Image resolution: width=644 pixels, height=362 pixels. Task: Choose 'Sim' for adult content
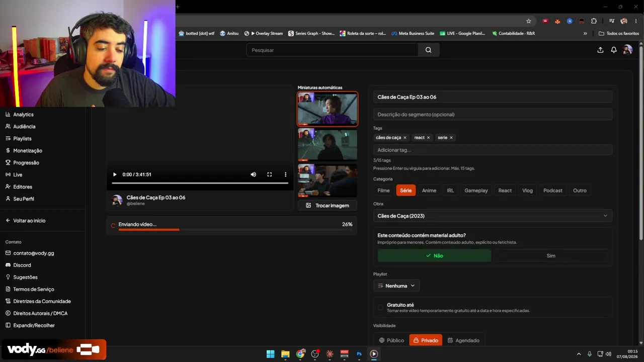coord(551,255)
